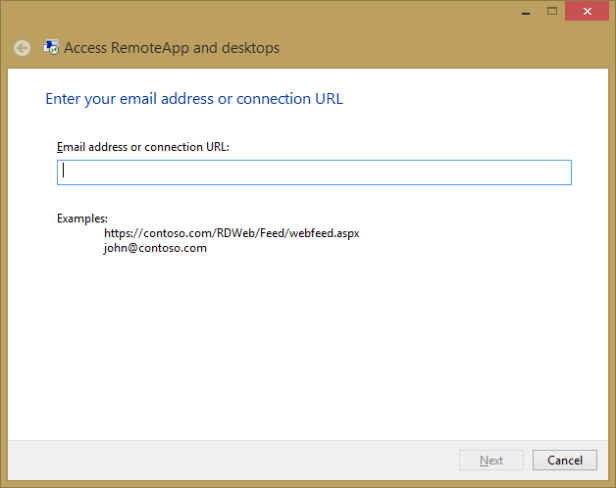Maximize the RemoteApp wizard window
Screen dimensions: 616x488
(550, 10)
